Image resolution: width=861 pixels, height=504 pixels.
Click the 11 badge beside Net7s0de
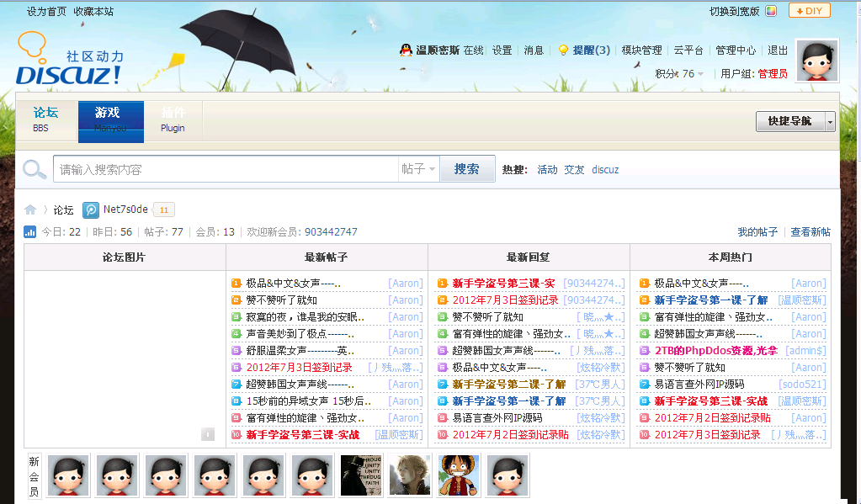pyautogui.click(x=163, y=210)
